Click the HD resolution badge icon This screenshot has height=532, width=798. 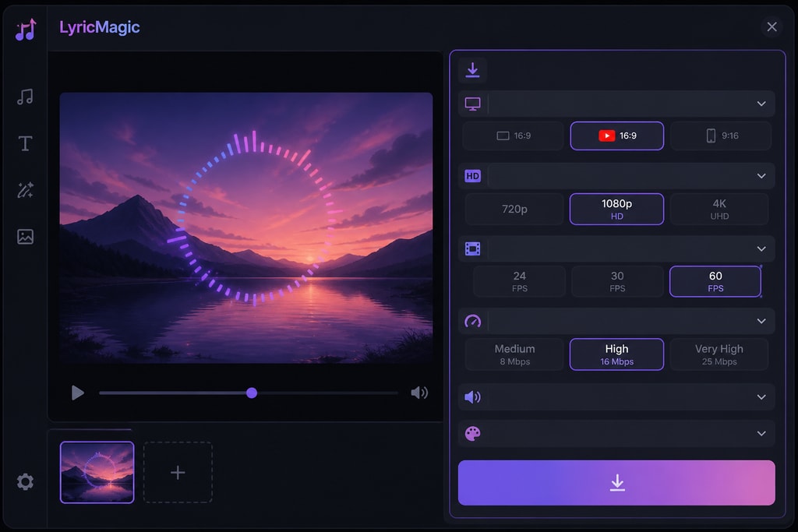click(472, 176)
